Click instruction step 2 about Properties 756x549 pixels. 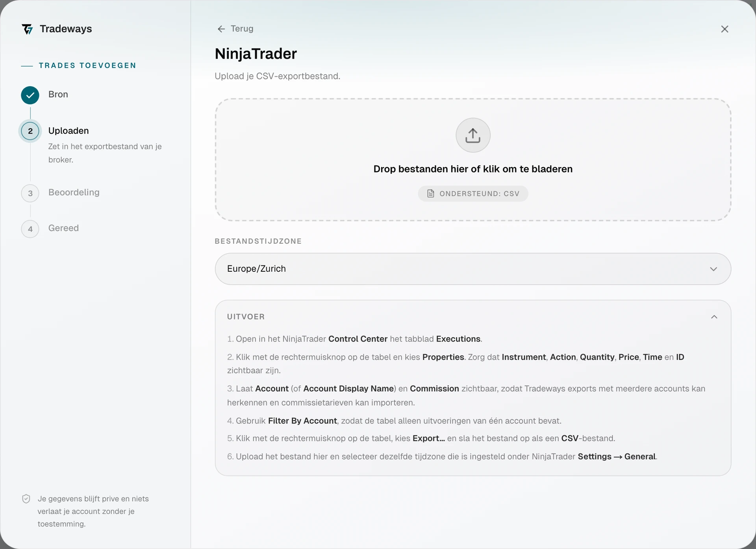tap(456, 364)
